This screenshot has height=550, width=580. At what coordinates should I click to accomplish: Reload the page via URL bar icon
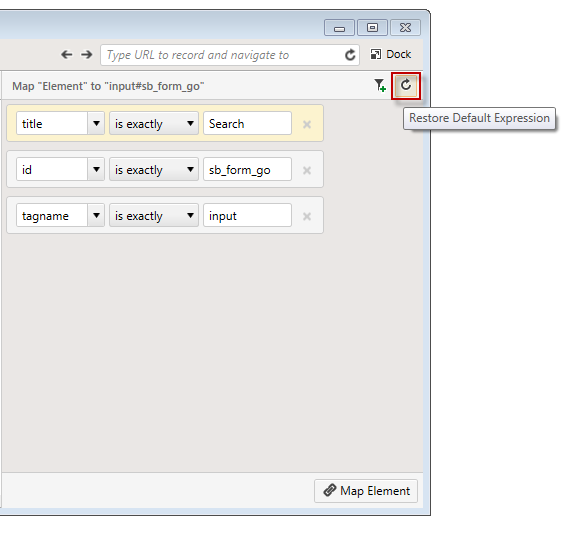[350, 55]
